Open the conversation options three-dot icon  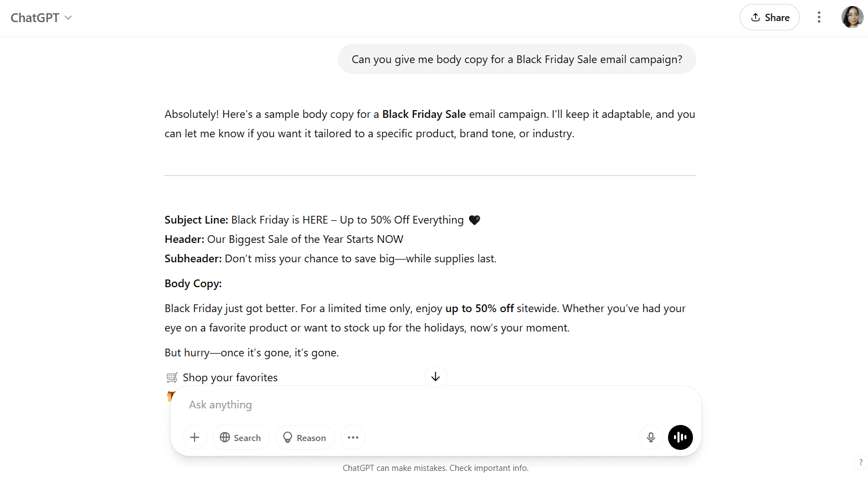coord(819,17)
